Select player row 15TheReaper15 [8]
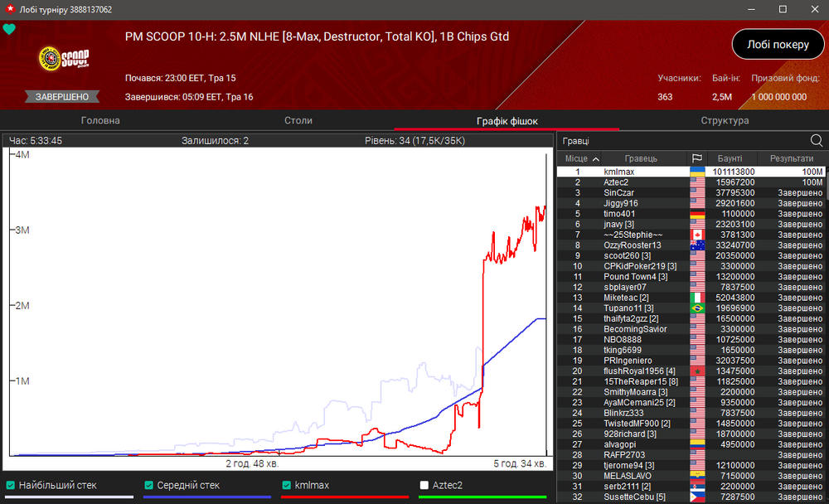 691,382
